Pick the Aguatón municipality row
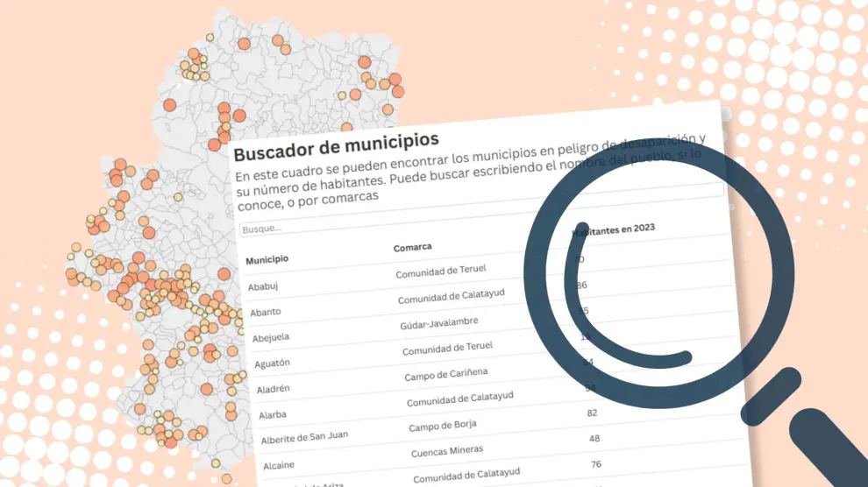 point(274,363)
